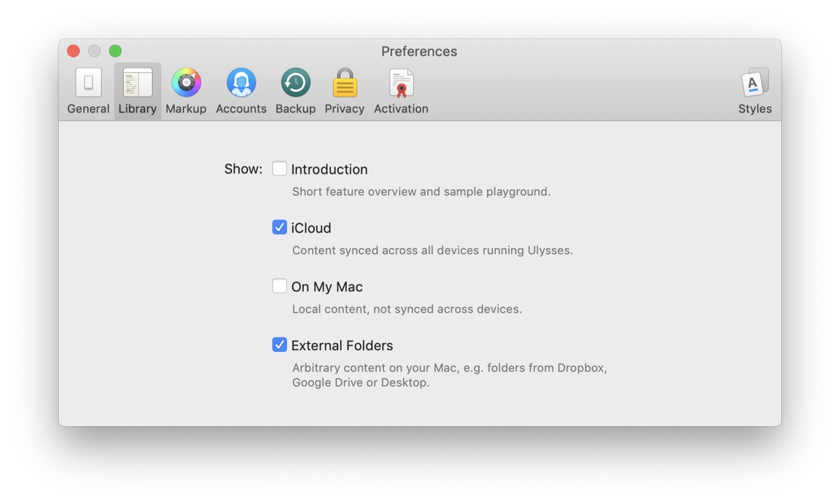Open the Styles preferences pane
840x504 pixels.
(755, 91)
